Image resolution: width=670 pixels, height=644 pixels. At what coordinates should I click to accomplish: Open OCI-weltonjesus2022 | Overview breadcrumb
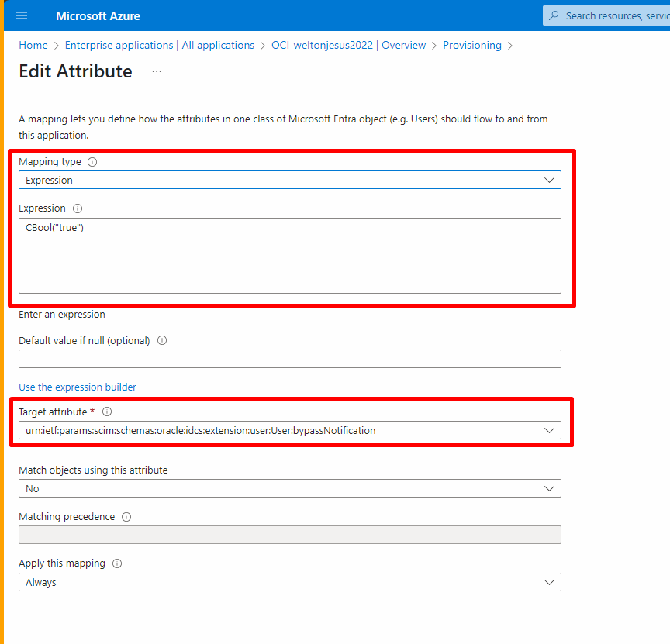coord(349,45)
